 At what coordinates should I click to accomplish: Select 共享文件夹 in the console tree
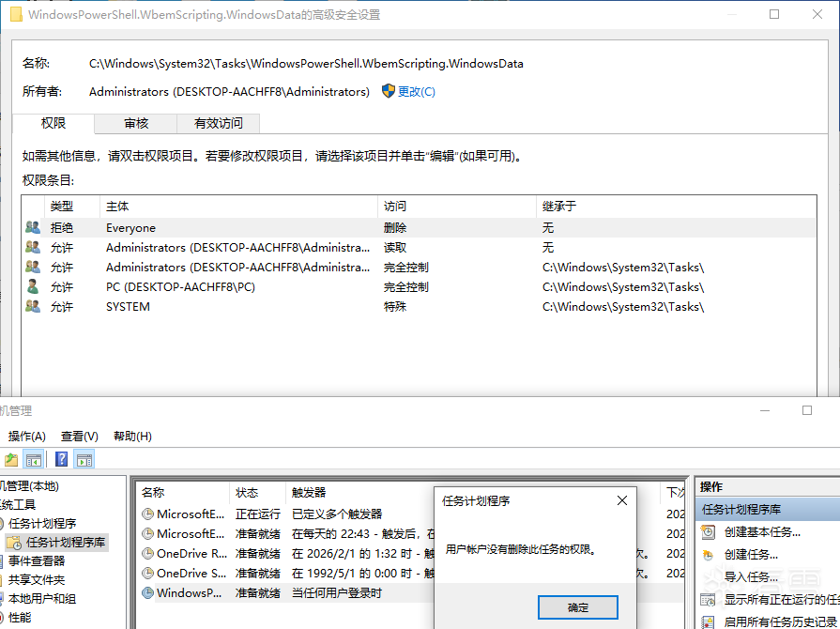pyautogui.click(x=37, y=579)
